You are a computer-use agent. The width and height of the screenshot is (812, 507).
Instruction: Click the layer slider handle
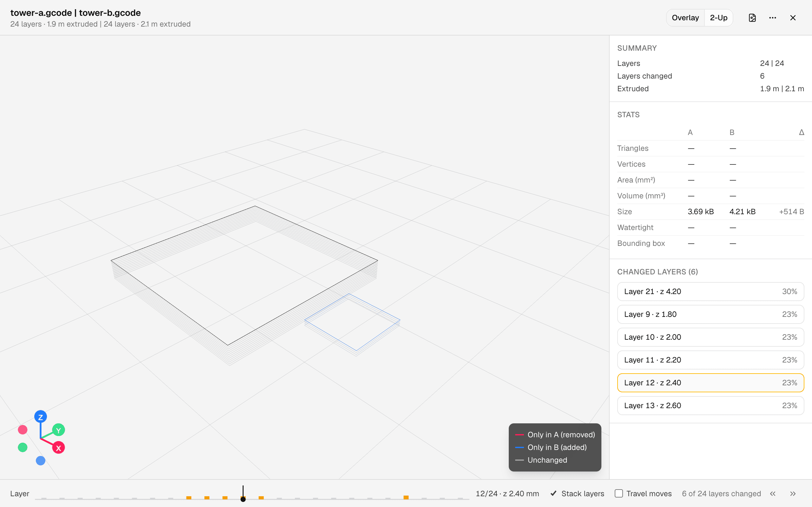pos(243,499)
